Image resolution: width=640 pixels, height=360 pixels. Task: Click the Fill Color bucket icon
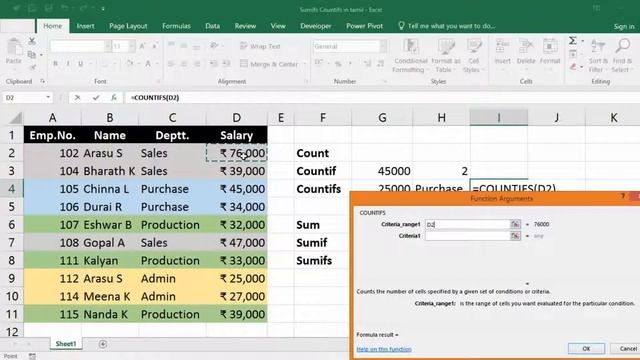130,64
